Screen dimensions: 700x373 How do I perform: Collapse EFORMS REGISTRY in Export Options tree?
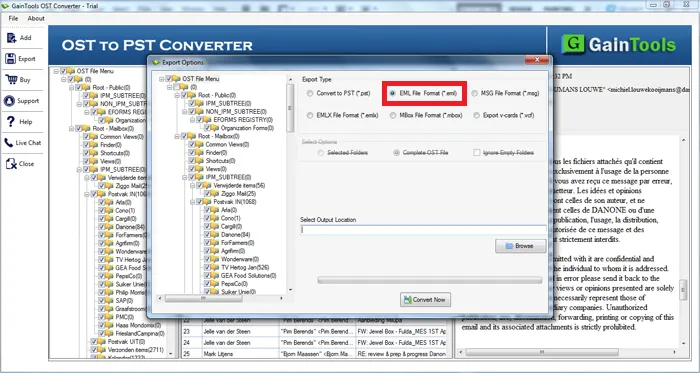pyautogui.click(x=193, y=120)
